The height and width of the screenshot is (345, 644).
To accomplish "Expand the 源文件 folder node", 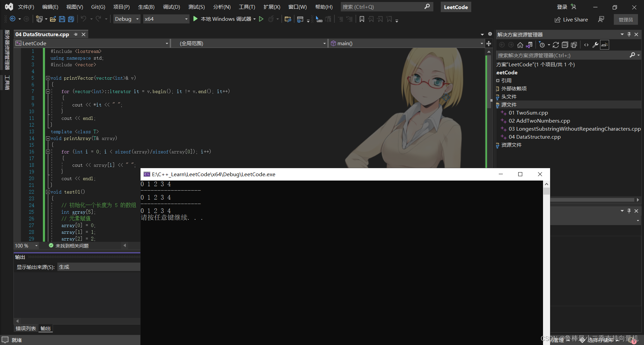I will (498, 105).
